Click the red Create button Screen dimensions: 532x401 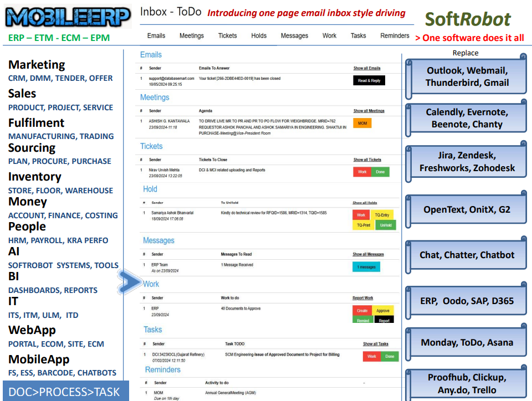[x=362, y=311]
